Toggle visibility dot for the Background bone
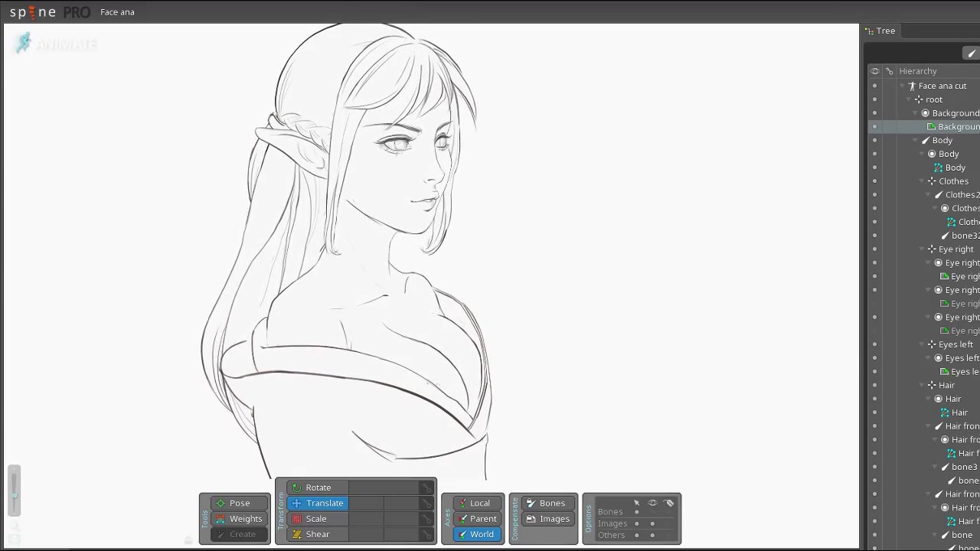Screen dimensions: 980x551 (x=874, y=112)
